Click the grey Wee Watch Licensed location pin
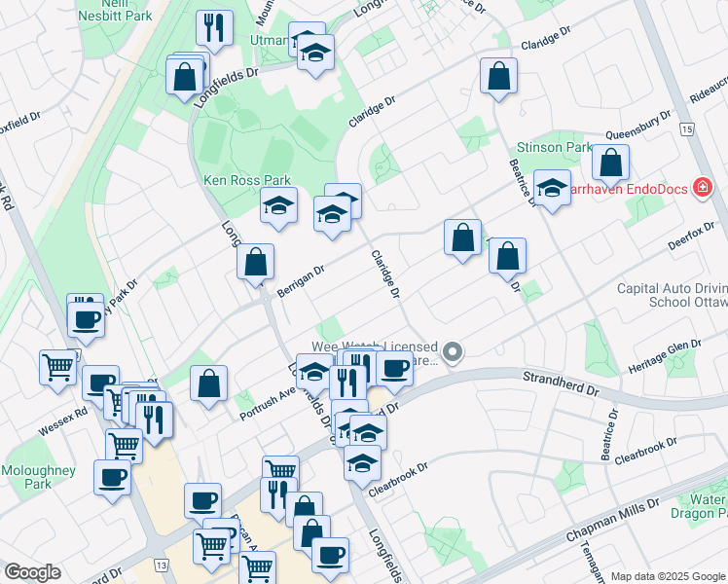Viewport: 728px width, 584px height. pos(453,352)
